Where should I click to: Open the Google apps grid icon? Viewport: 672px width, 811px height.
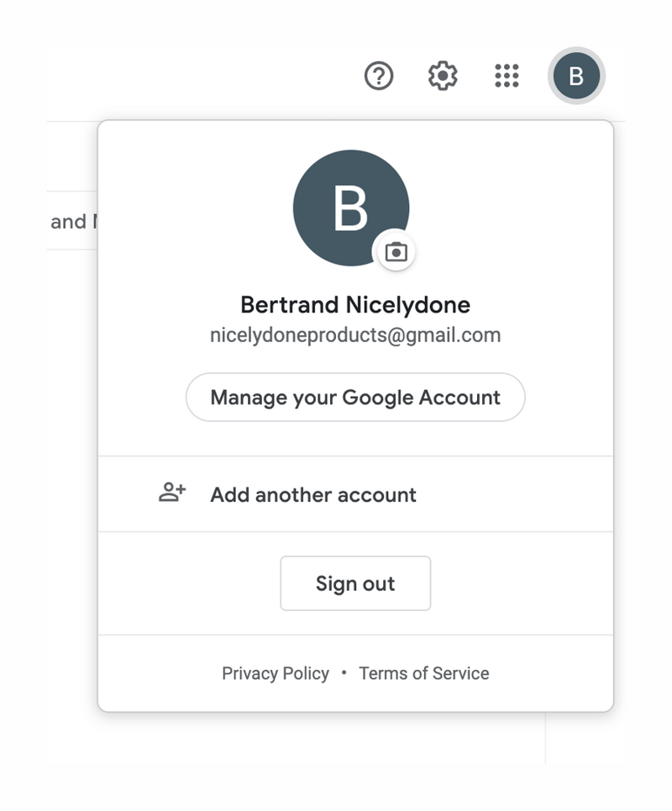click(x=507, y=76)
